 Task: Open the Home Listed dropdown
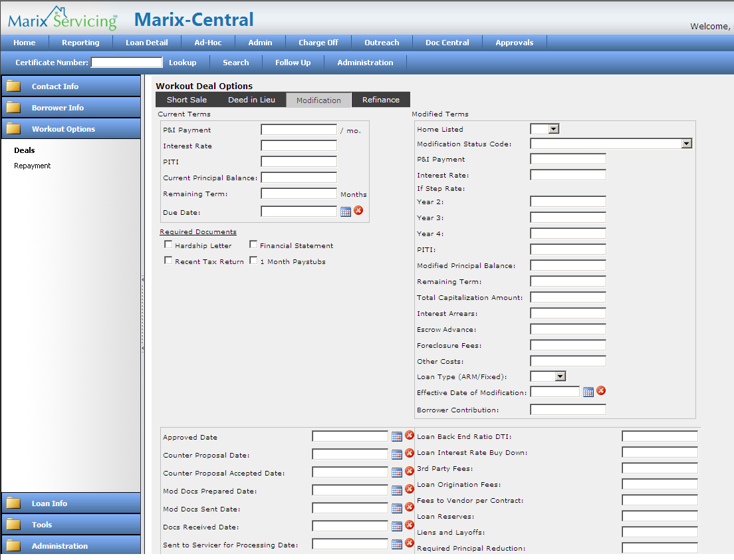(545, 129)
